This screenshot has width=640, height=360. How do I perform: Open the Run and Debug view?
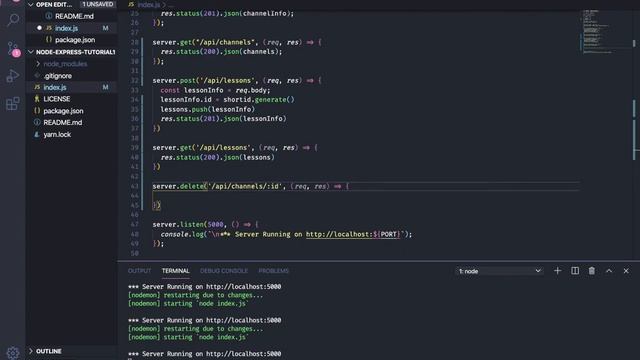[13, 76]
